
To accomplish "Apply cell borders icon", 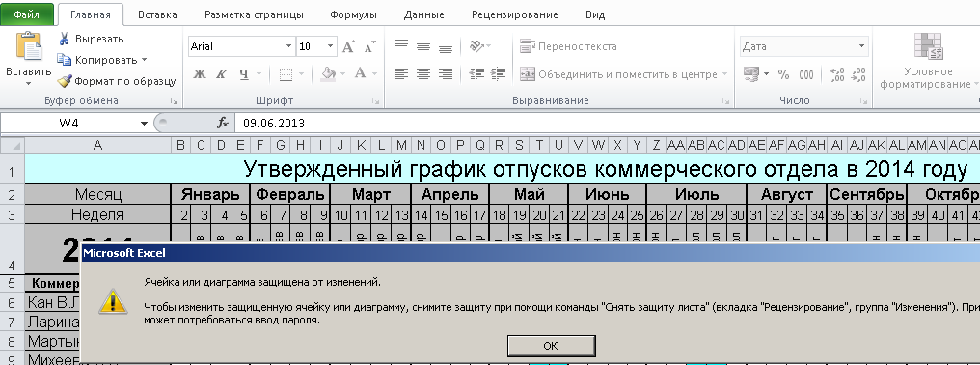I will click(x=286, y=74).
